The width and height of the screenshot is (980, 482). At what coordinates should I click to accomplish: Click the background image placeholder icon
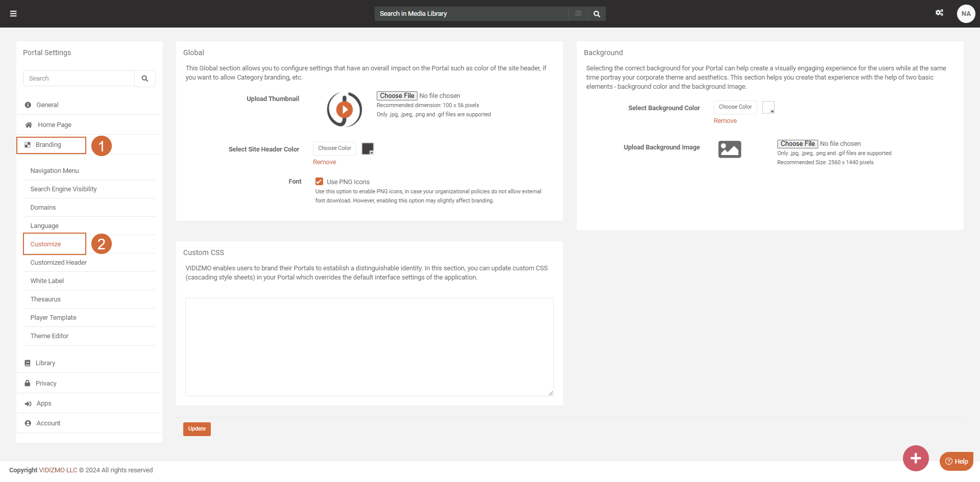pyautogui.click(x=729, y=149)
